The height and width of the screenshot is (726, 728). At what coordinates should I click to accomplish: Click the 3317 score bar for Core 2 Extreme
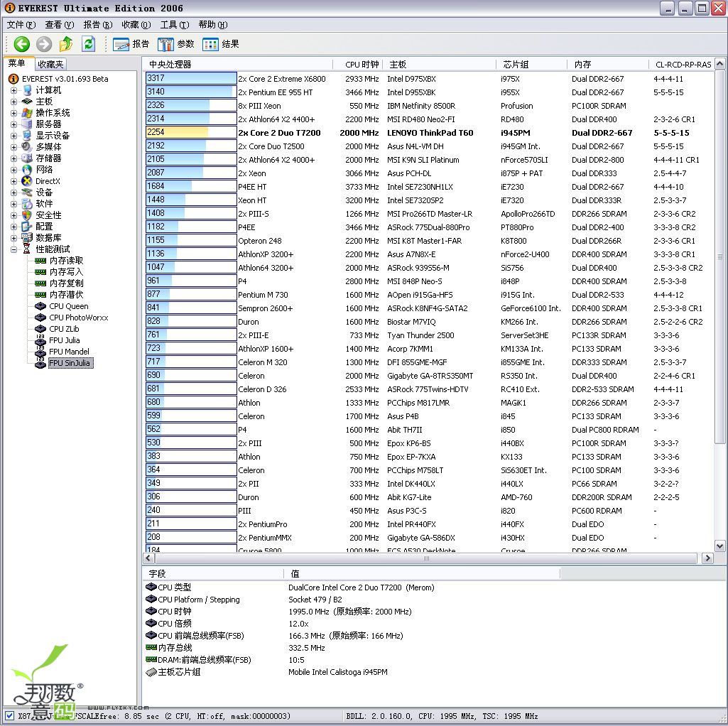pyautogui.click(x=191, y=79)
